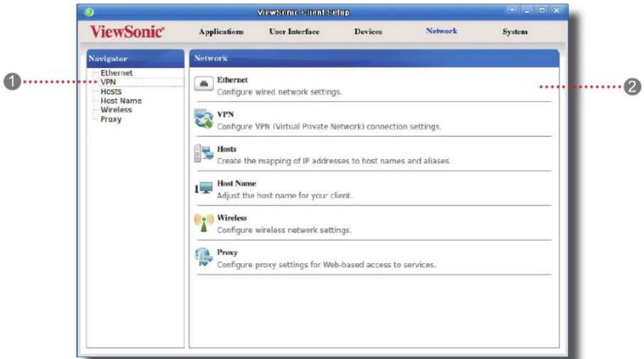
Task: Click 'Configure wired network settings.' text
Action: tap(279, 91)
